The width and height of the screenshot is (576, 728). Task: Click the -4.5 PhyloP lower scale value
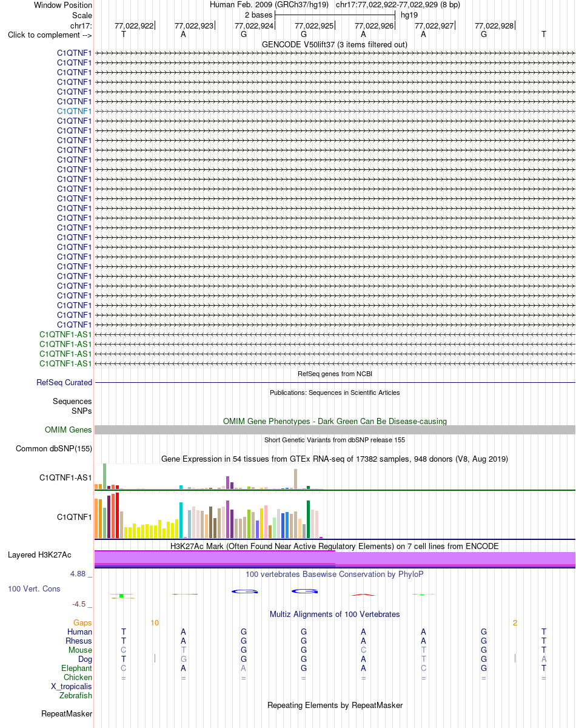click(79, 604)
